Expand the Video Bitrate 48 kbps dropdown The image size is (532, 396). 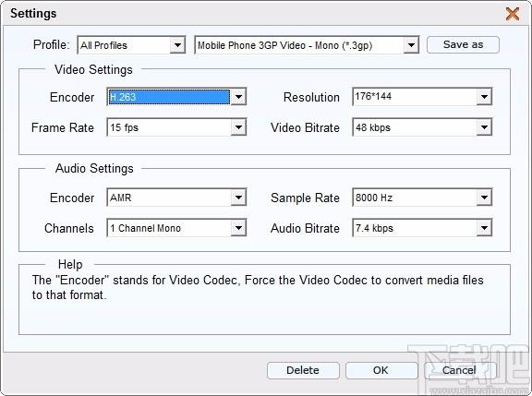[484, 127]
